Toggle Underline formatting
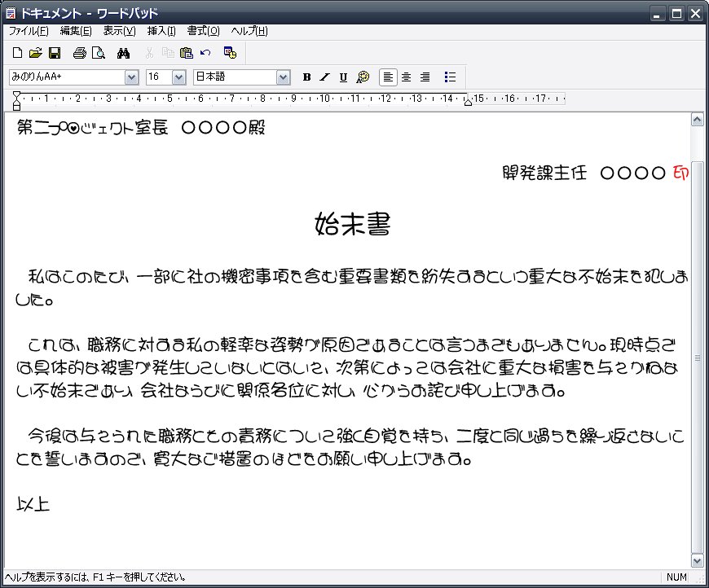This screenshot has width=709, height=588. 343,77
